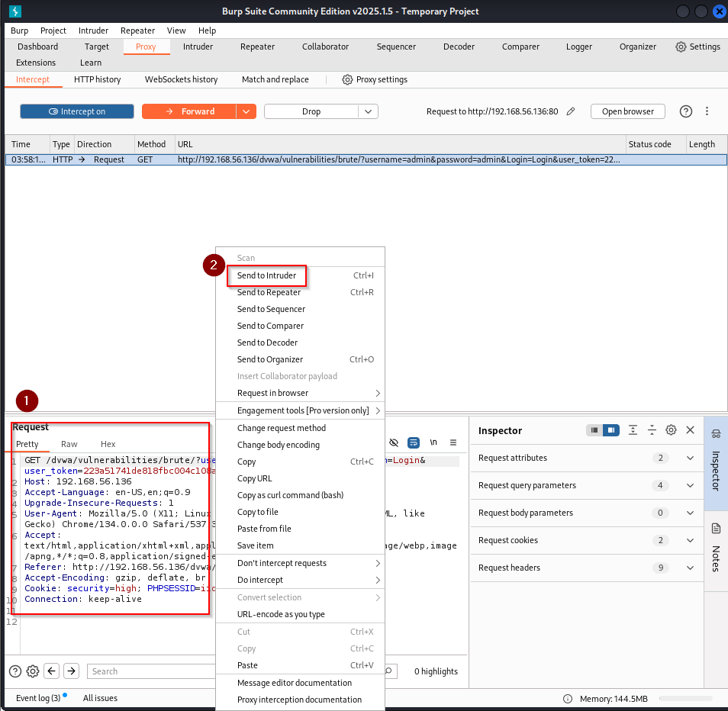Open All issues in status bar
This screenshot has width=728, height=711.
coord(100,698)
